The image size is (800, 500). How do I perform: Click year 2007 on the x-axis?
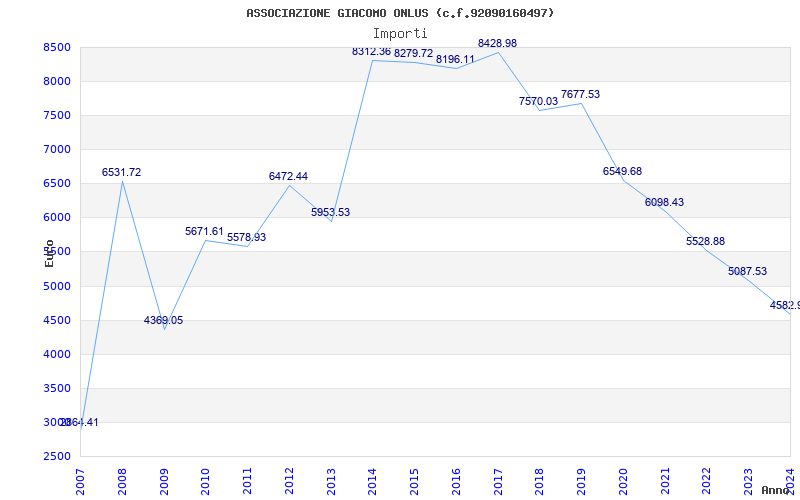click(x=80, y=482)
